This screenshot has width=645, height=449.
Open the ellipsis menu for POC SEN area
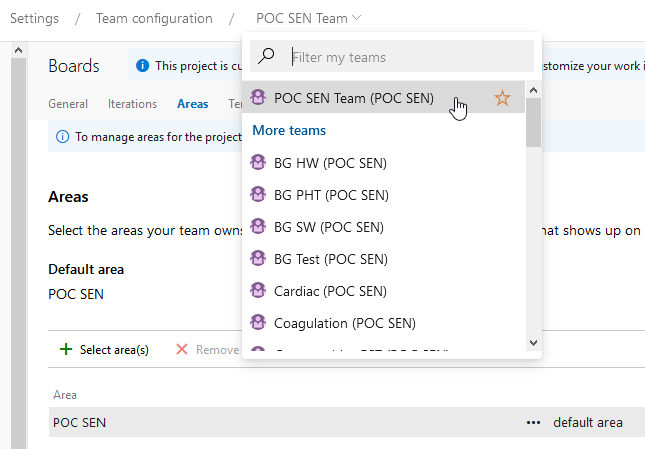click(x=533, y=423)
